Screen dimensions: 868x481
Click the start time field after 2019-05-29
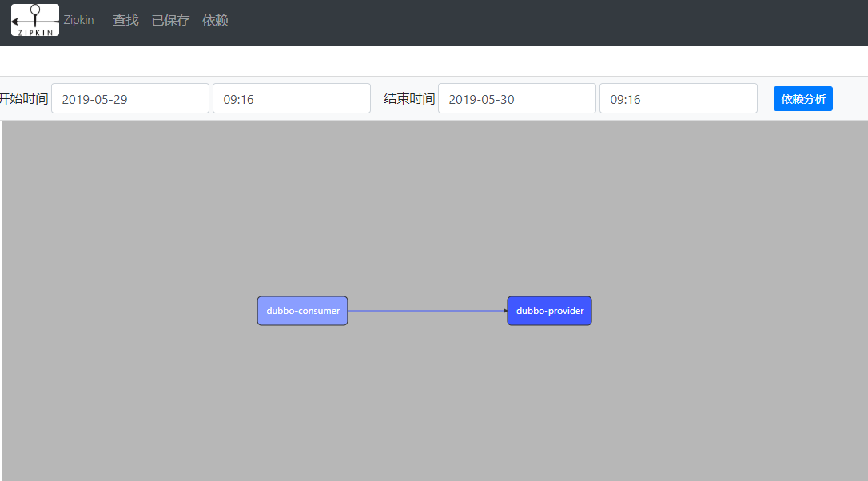[292, 98]
